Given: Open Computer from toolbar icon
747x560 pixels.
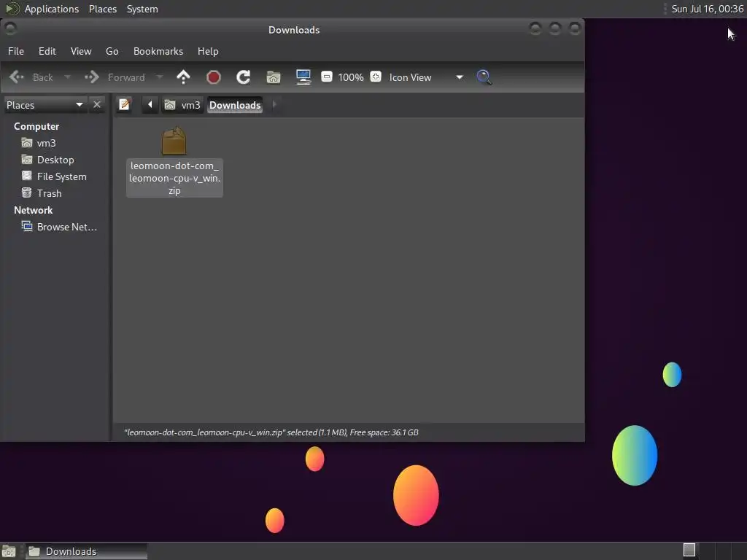Looking at the screenshot, I should tap(303, 77).
